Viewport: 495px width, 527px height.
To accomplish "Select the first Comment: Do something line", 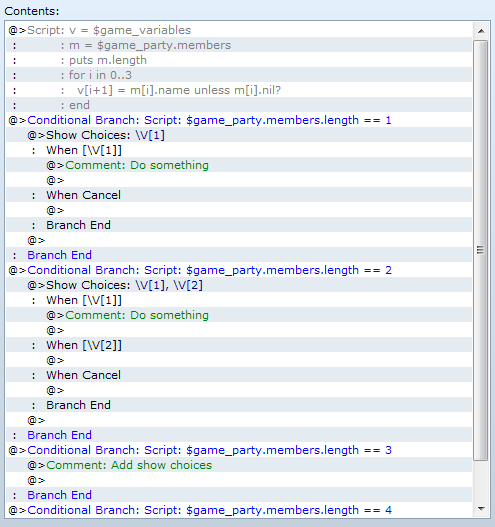I will tap(239, 165).
